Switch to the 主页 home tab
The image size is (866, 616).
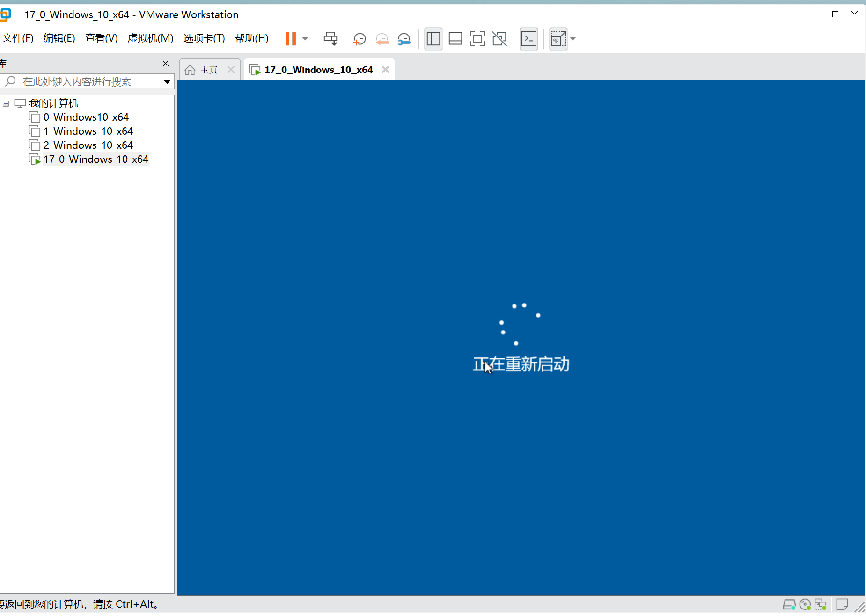pyautogui.click(x=209, y=70)
